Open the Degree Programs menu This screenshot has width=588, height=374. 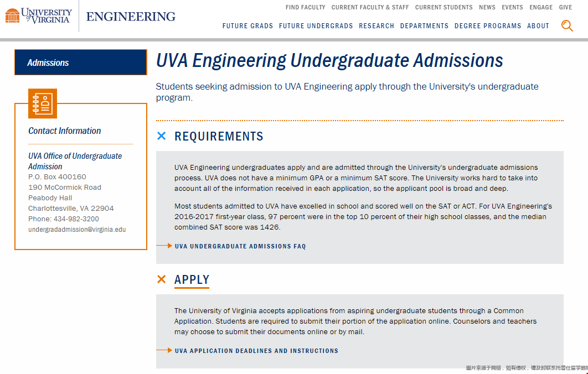point(488,26)
